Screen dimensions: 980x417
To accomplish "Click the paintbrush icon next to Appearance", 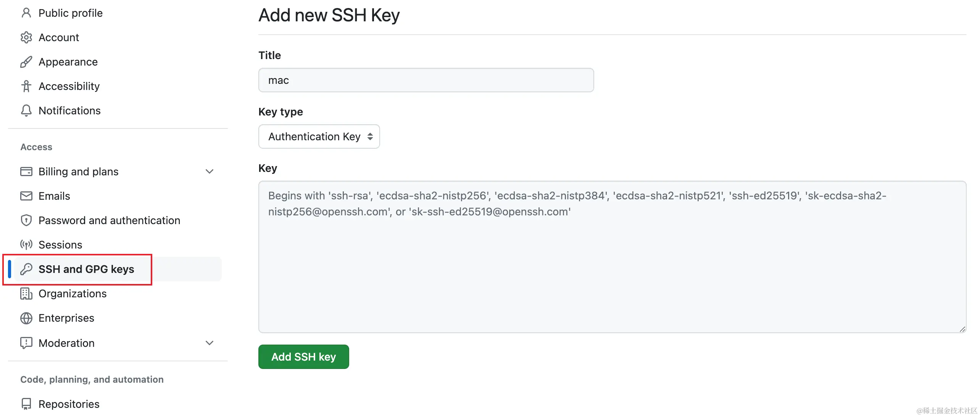I will [26, 62].
